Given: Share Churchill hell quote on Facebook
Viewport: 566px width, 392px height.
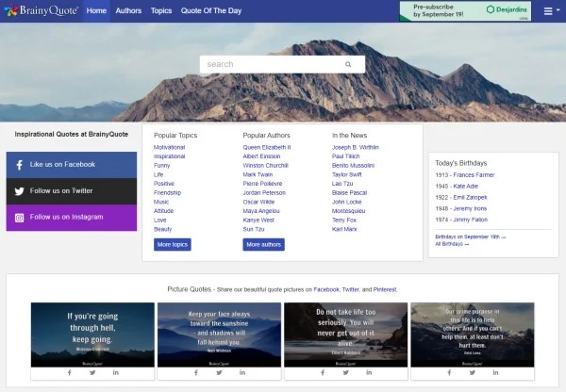Looking at the screenshot, I should pyautogui.click(x=69, y=372).
